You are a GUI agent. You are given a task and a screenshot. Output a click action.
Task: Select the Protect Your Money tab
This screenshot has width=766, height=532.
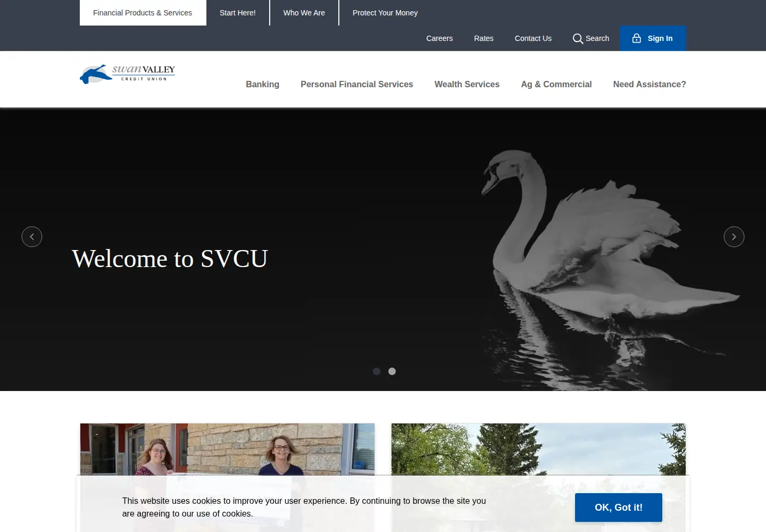pos(385,13)
